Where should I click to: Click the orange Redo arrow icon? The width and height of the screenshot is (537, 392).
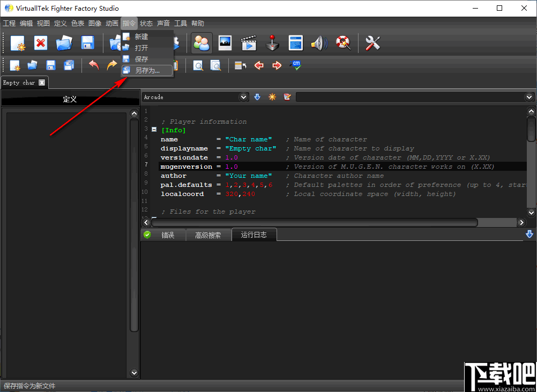click(111, 65)
